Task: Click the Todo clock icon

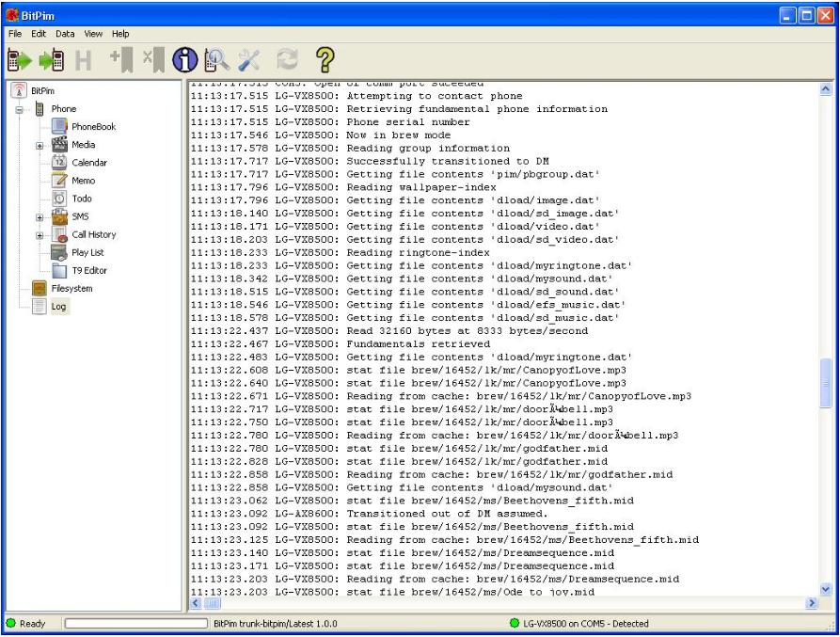Action: 59,199
